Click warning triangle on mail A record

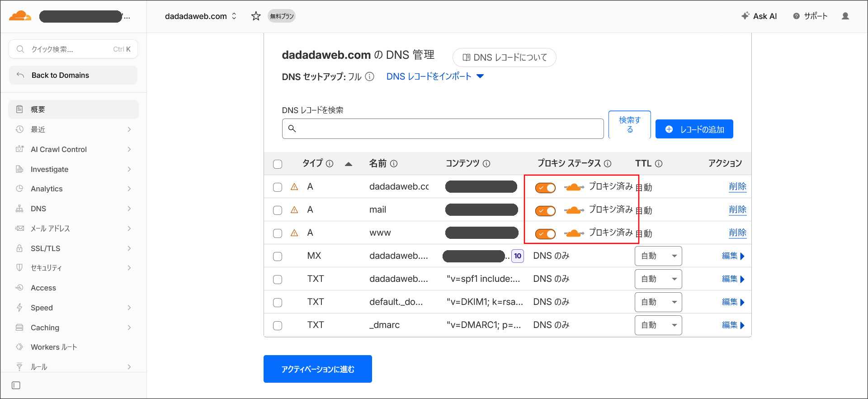(294, 210)
